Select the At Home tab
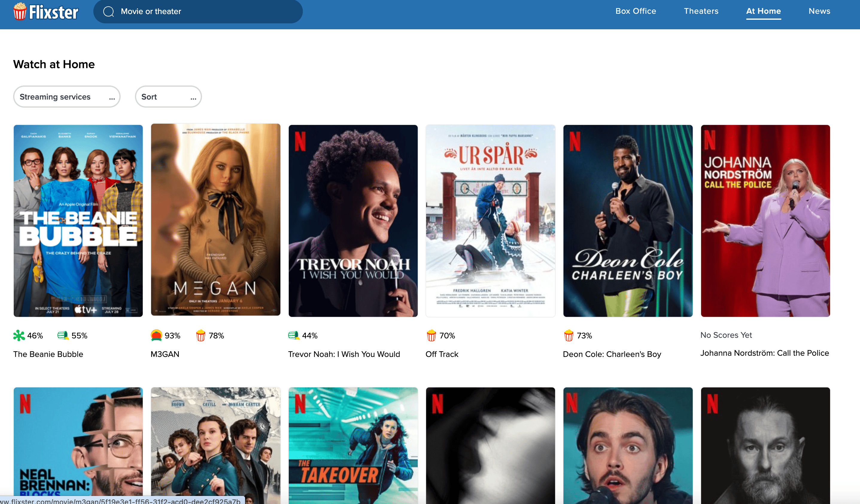Screen dimensions: 860x504 [763, 11]
